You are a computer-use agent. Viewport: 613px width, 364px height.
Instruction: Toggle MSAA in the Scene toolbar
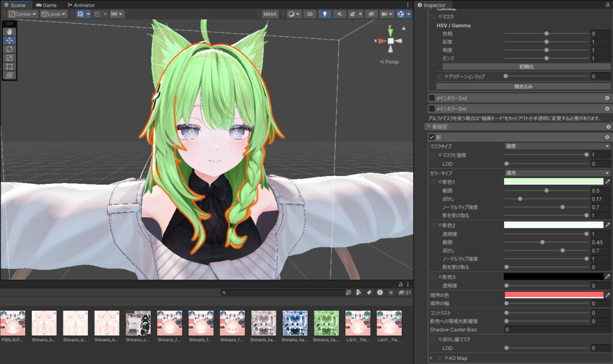pos(270,14)
